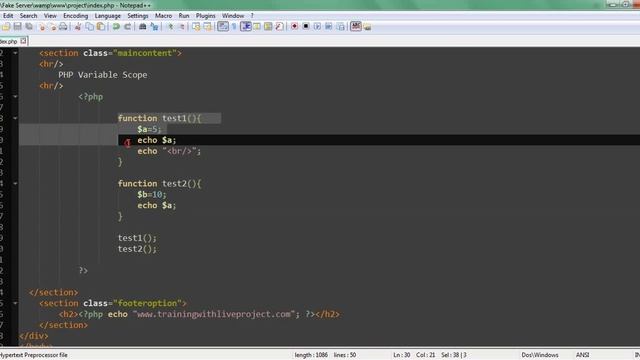
Task: Play back the recorded macro
Action: (x=317, y=27)
